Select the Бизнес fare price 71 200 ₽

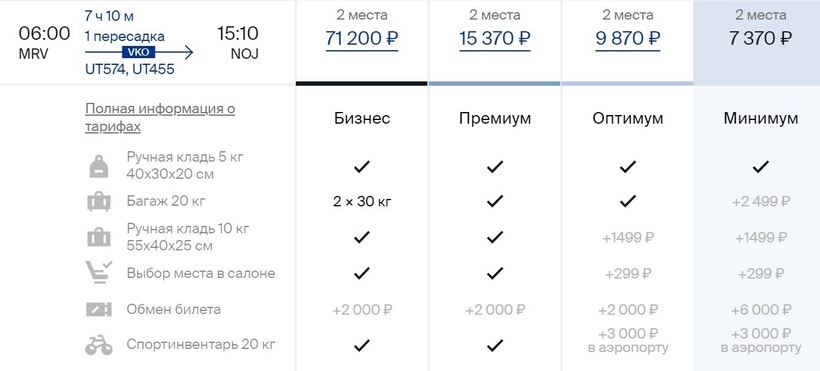click(x=362, y=39)
